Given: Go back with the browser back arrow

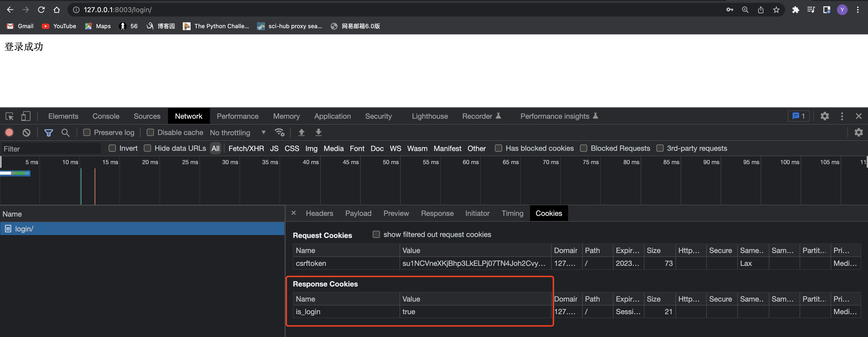Looking at the screenshot, I should coord(10,10).
